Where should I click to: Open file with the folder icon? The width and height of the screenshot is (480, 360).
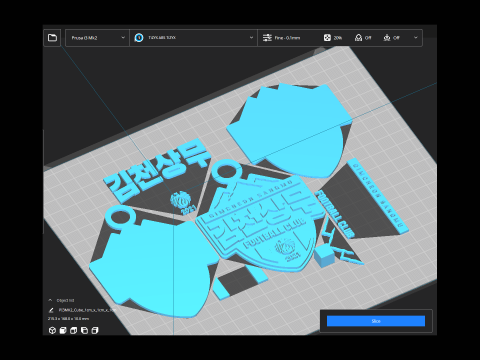coord(52,38)
